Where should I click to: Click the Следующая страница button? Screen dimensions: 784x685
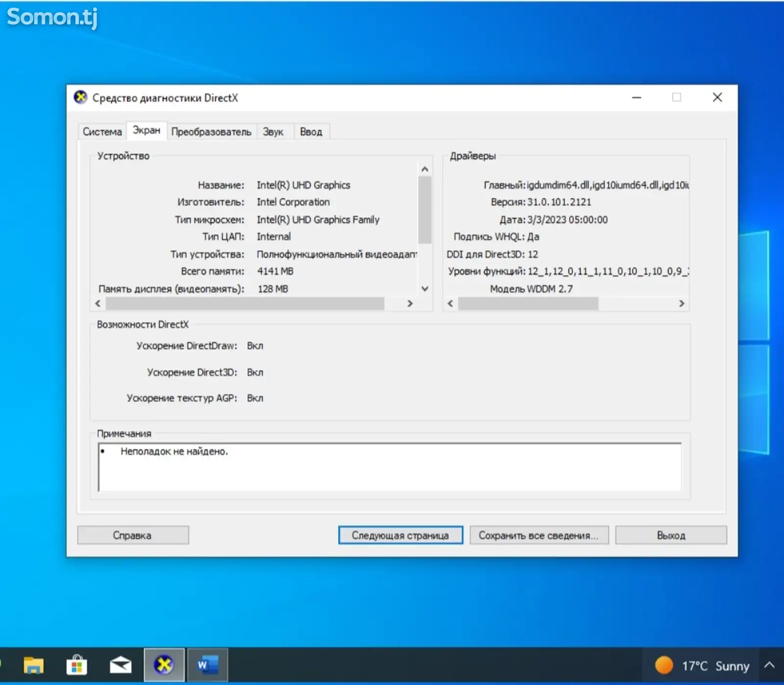(x=400, y=535)
